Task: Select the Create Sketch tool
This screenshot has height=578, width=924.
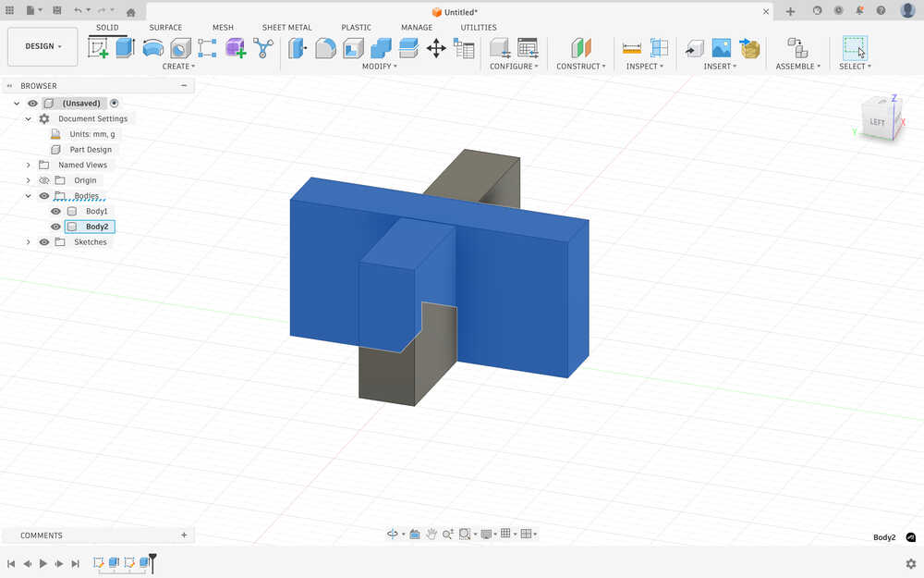Action: coord(98,48)
